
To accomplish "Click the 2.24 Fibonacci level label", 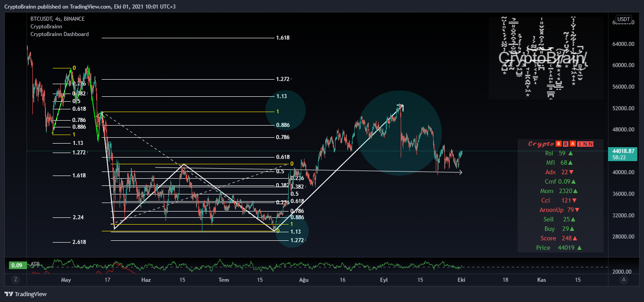I will [78, 217].
